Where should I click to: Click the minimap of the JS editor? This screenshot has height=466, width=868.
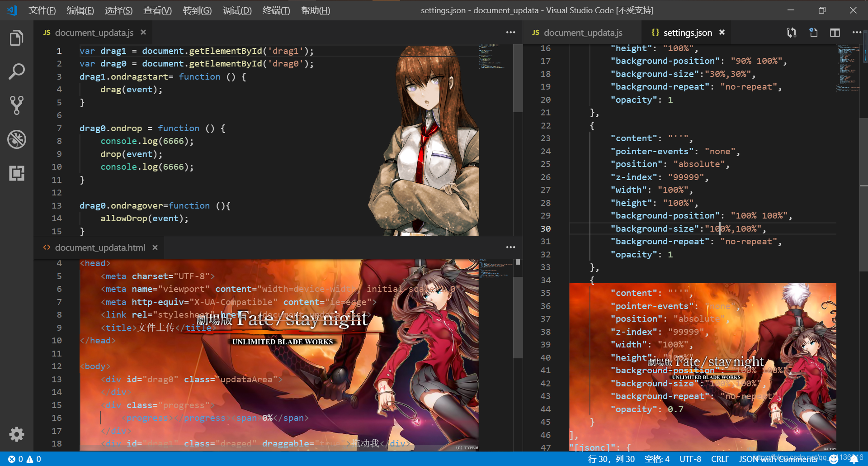click(x=495, y=57)
